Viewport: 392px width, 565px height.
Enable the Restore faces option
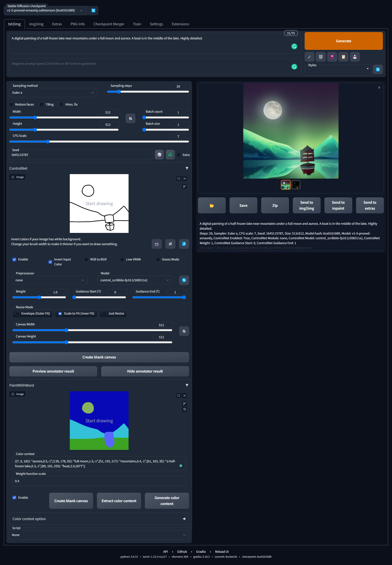click(x=11, y=104)
